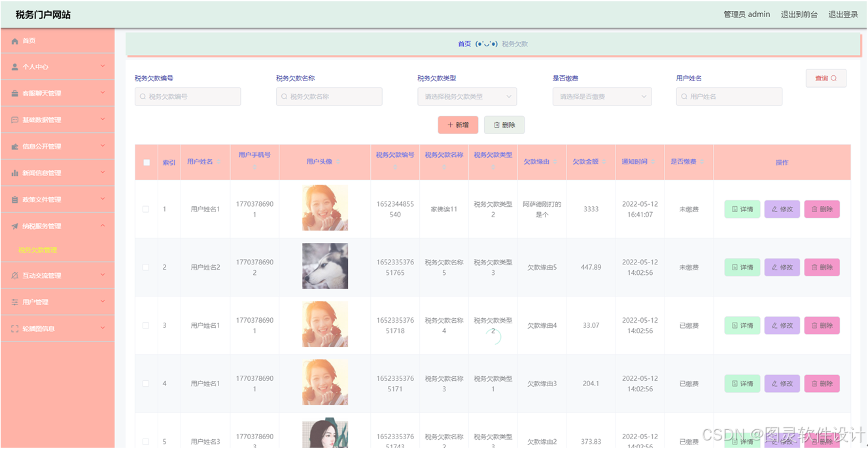The height and width of the screenshot is (449, 868).
Task: Sort table by 欠款缘由 column arrows
Action: coord(555,162)
